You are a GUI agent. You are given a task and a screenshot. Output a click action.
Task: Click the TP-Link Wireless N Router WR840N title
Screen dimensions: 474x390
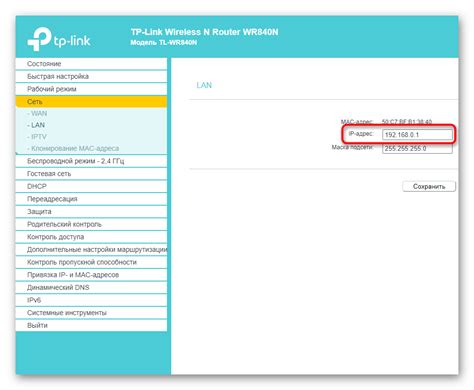pyautogui.click(x=204, y=32)
